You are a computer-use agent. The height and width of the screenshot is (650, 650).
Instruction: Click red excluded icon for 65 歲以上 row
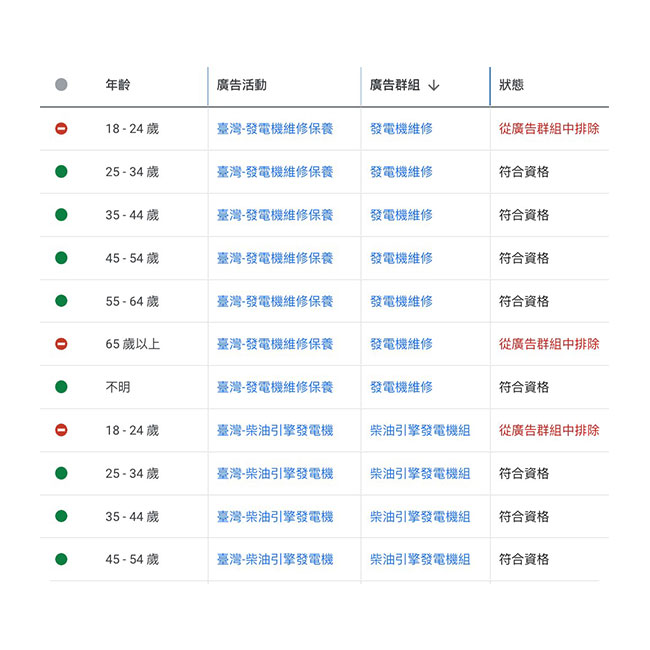click(x=61, y=344)
